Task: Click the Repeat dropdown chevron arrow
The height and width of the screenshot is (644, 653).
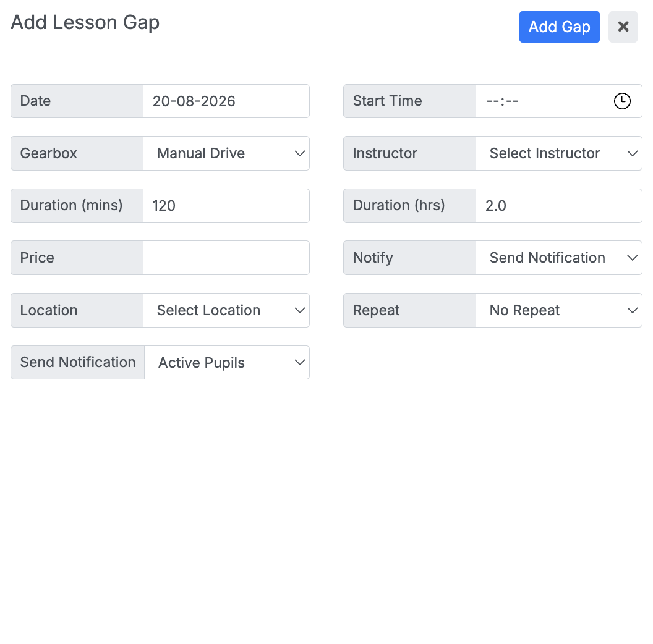Action: [x=632, y=310]
